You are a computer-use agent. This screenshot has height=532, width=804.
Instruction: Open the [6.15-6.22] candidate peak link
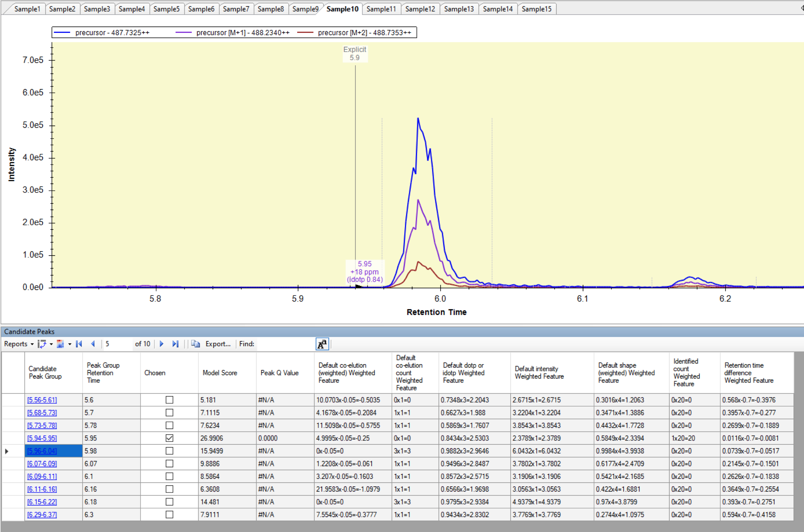(42, 502)
